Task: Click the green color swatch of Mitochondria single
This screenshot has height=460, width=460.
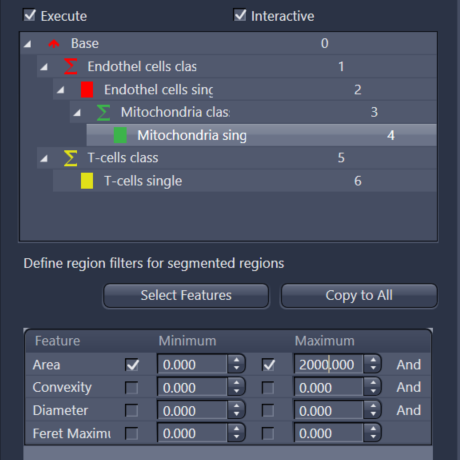Action: [x=120, y=135]
